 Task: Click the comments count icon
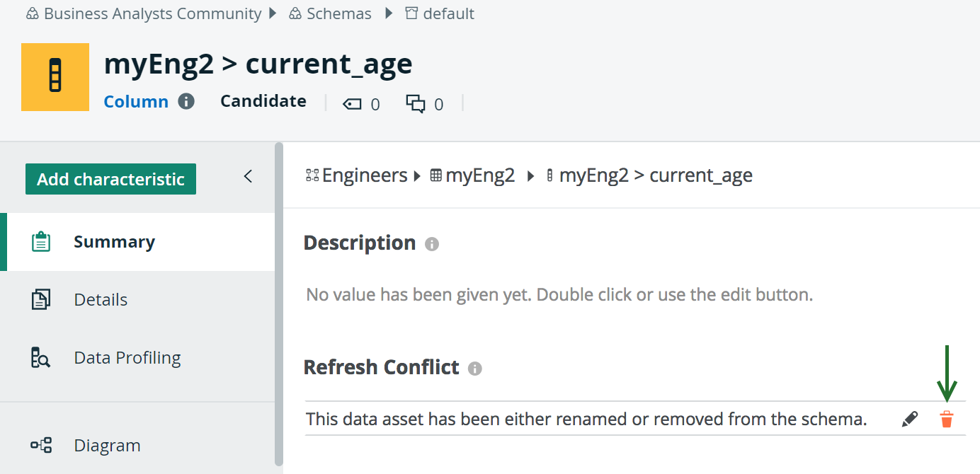415,104
